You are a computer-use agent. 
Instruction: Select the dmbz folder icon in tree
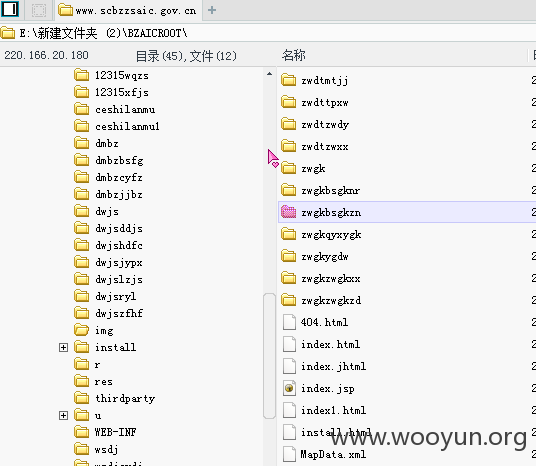pyautogui.click(x=82, y=143)
